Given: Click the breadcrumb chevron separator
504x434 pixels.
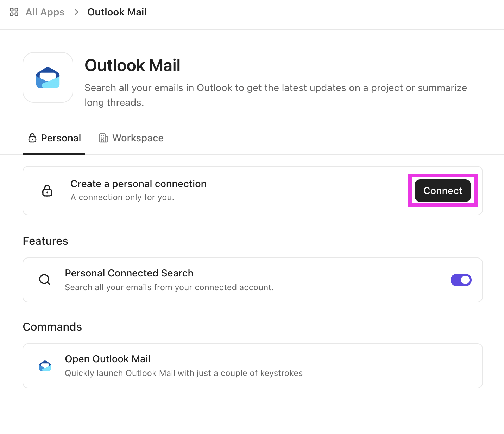Looking at the screenshot, I should (x=76, y=12).
